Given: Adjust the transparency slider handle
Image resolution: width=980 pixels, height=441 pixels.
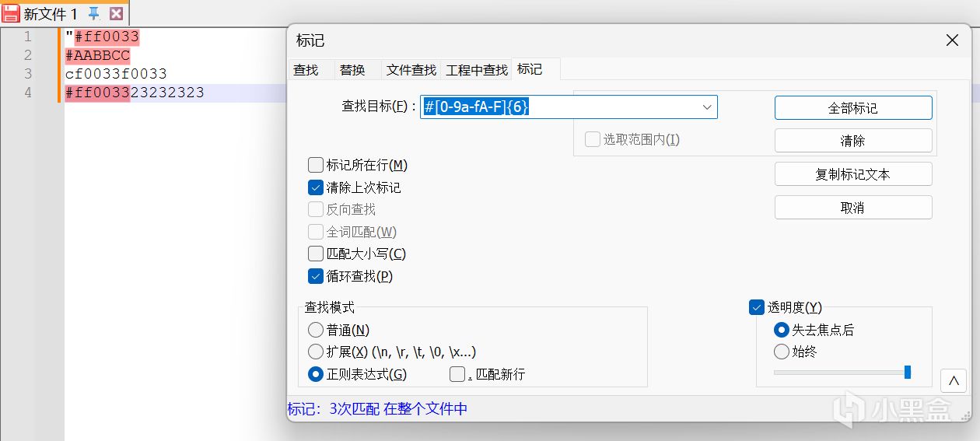Looking at the screenshot, I should point(907,373).
